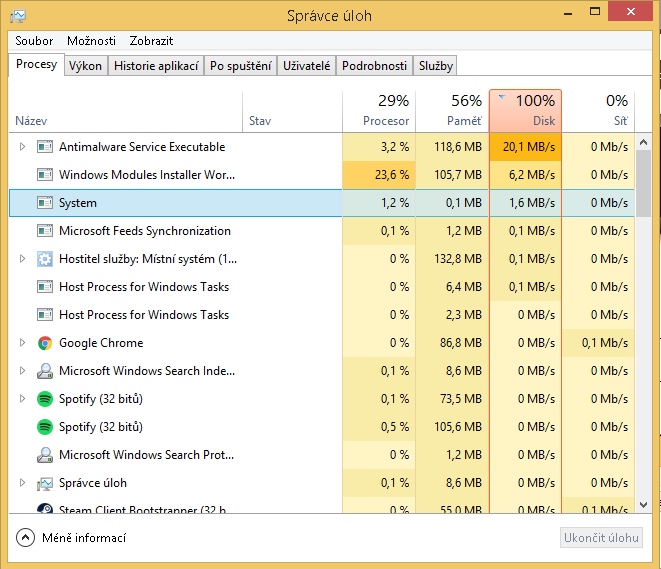The height and width of the screenshot is (569, 661).
Task: Click the 23,6 % processor value
Action: [x=392, y=174]
